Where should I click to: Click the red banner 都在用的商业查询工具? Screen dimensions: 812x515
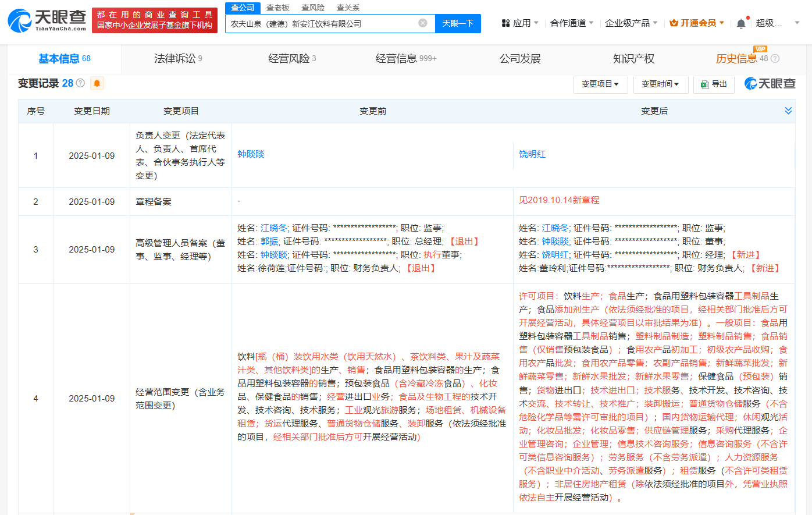pyautogui.click(x=155, y=20)
